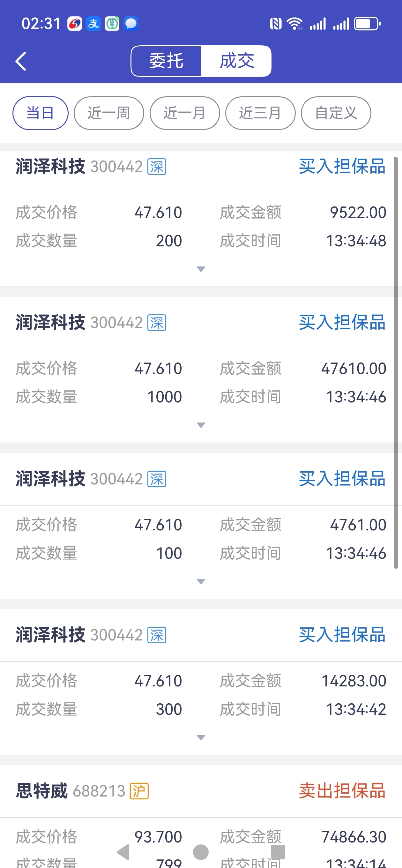Switch to the 成交 tab
This screenshot has width=402, height=868.
[x=236, y=61]
